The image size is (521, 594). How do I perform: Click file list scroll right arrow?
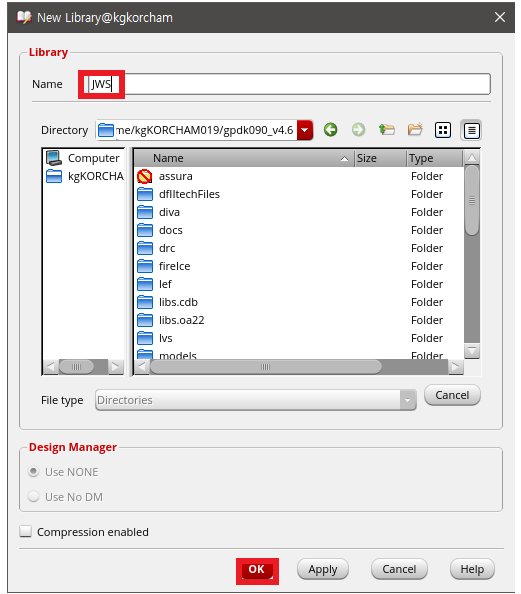pyautogui.click(x=455, y=367)
